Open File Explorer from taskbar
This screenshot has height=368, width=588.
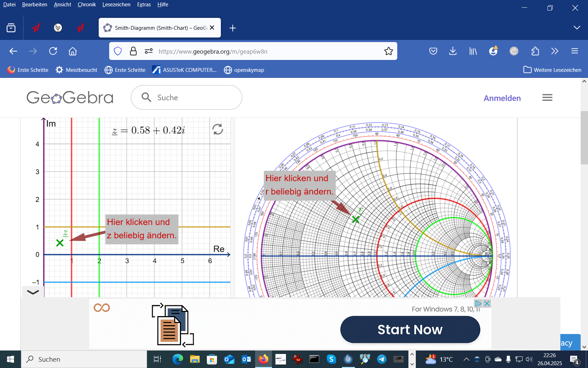(195, 359)
